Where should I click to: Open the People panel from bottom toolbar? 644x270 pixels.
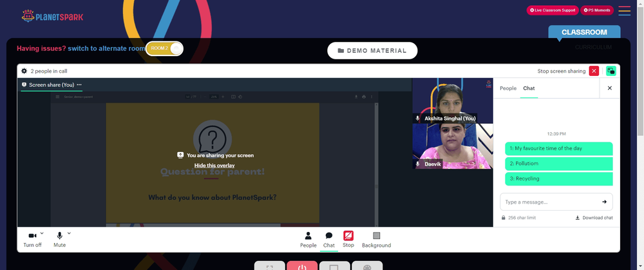tap(308, 240)
